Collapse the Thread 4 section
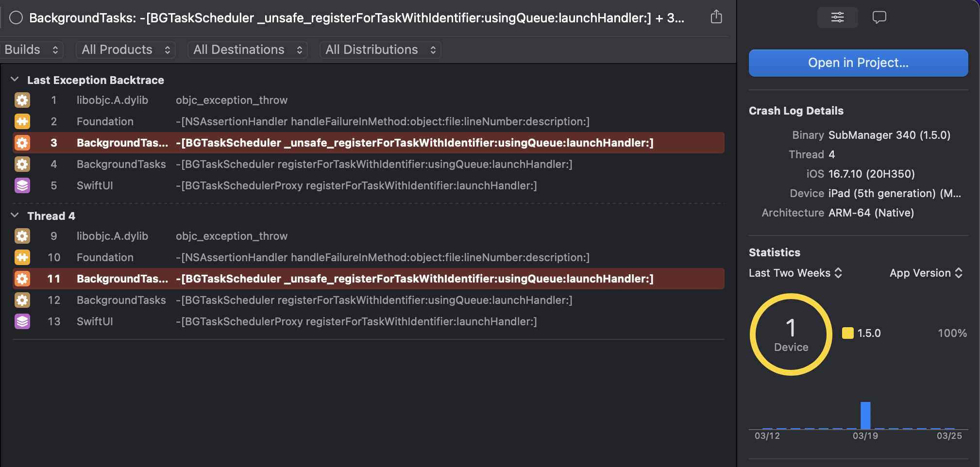The image size is (980, 467). pyautogui.click(x=15, y=216)
